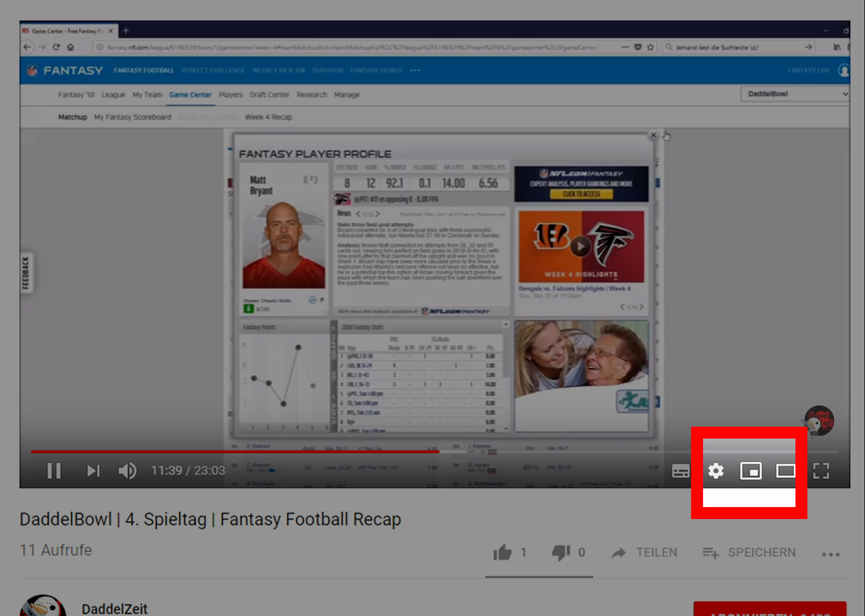Open the DaddelZeit channel name link
Viewport: 865px width, 616px height.
(115, 609)
